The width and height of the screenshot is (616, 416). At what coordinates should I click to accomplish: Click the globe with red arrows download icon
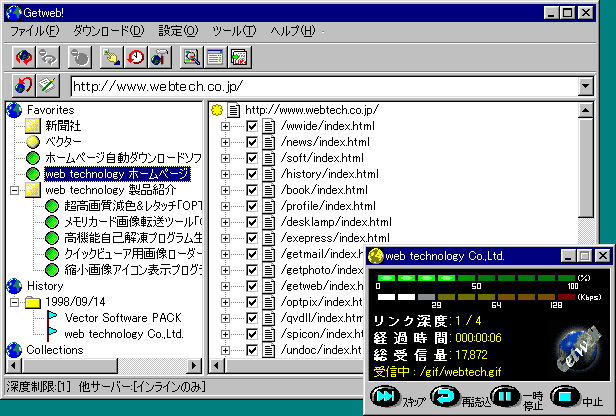click(x=24, y=57)
